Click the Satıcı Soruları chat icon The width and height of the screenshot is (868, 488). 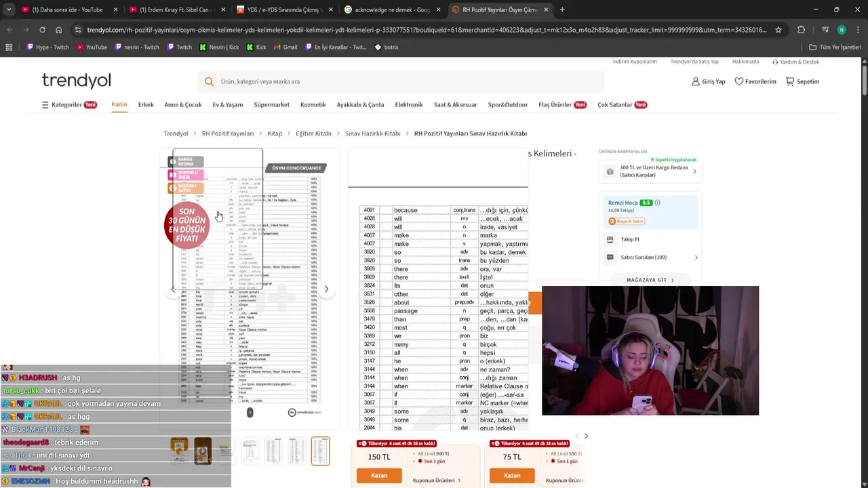(x=610, y=258)
